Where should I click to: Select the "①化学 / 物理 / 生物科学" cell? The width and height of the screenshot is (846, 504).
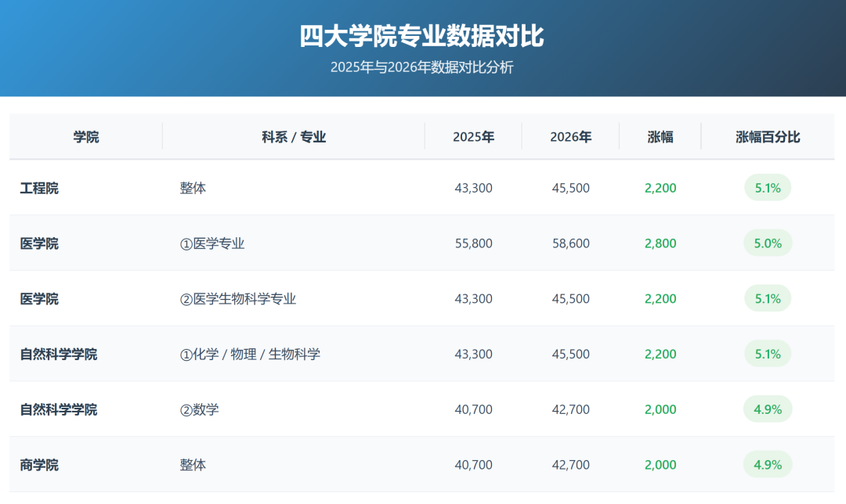pos(250,355)
